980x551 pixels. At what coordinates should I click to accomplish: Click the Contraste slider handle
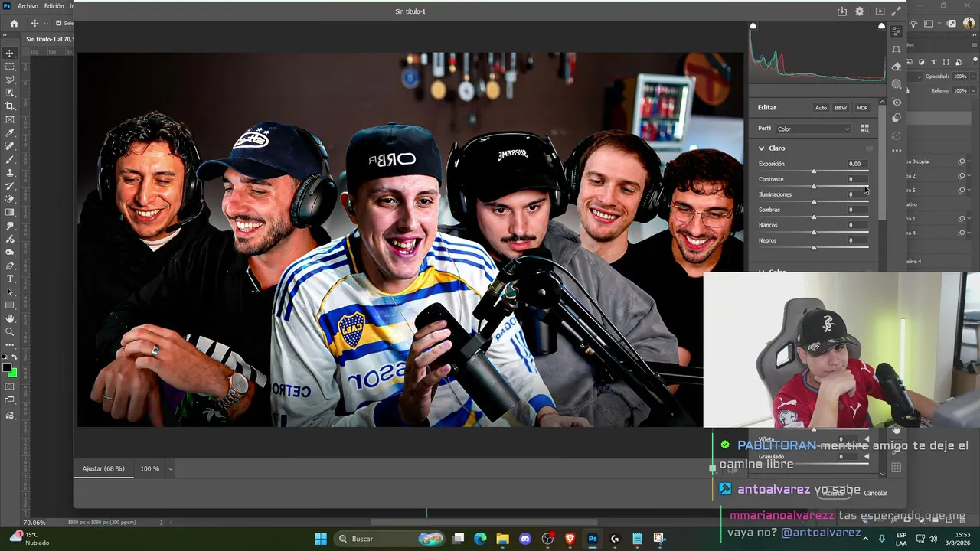tap(814, 186)
